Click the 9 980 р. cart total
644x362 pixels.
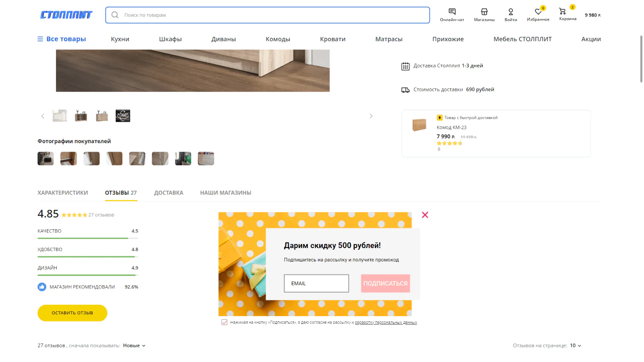(x=593, y=15)
